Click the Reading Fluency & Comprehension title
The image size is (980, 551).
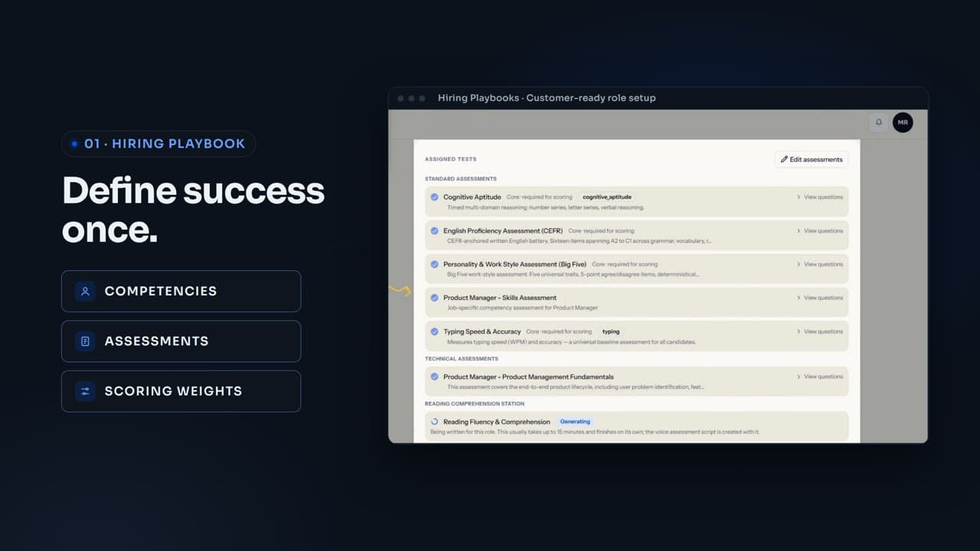(x=497, y=422)
